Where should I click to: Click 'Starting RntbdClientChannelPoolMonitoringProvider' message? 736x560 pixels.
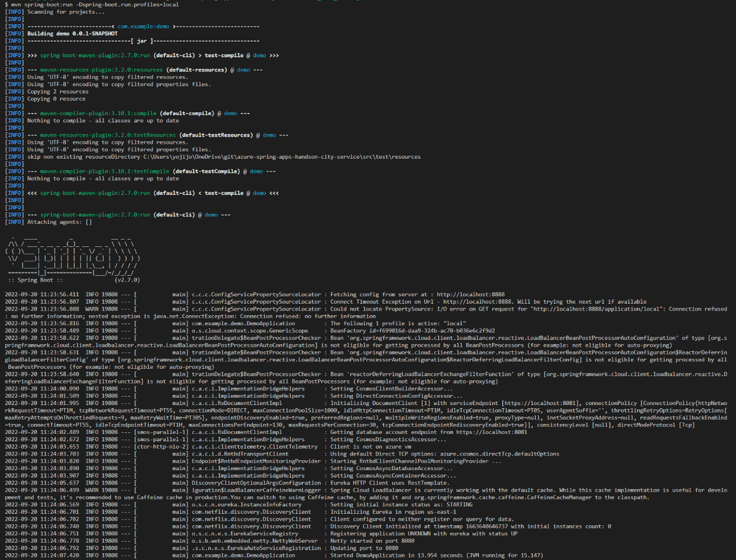(x=415, y=461)
